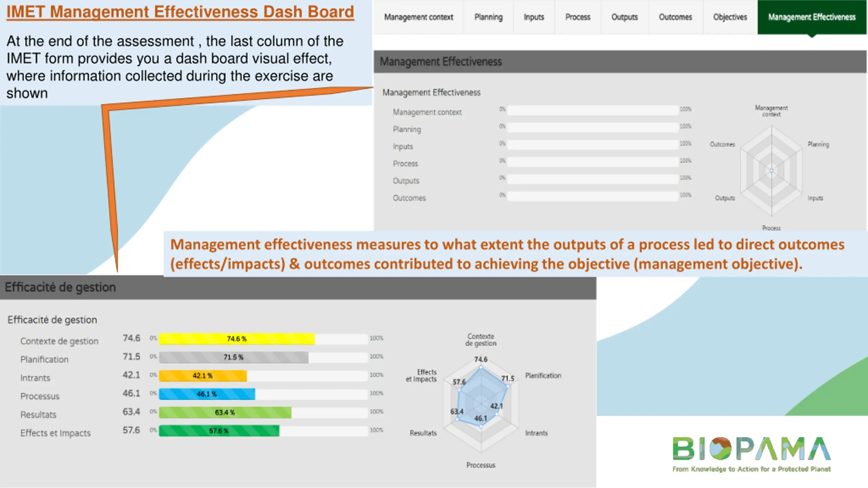Click the 57.6 score beside Effects et Impacts
The image size is (868, 488).
coord(131,430)
